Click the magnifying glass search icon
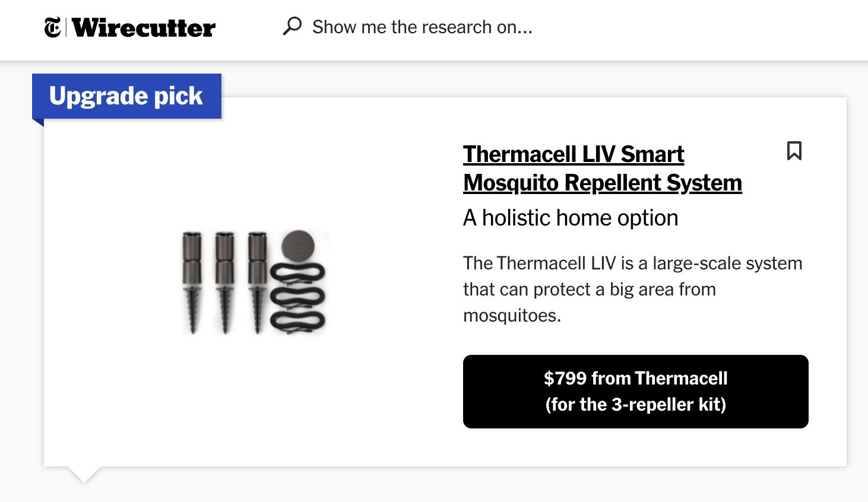868x502 pixels. coord(292,26)
